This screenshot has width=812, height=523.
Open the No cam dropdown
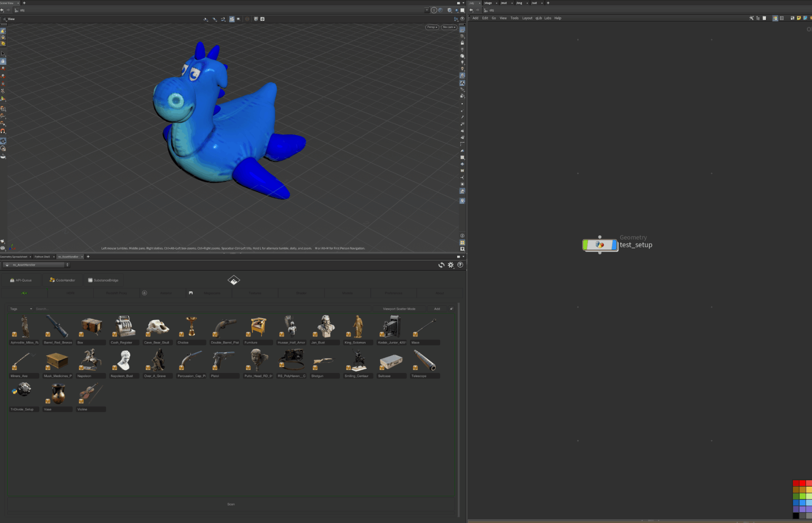pyautogui.click(x=449, y=27)
